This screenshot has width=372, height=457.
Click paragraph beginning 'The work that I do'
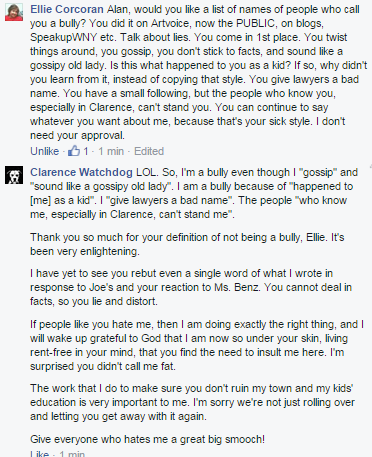pyautogui.click(x=192, y=402)
